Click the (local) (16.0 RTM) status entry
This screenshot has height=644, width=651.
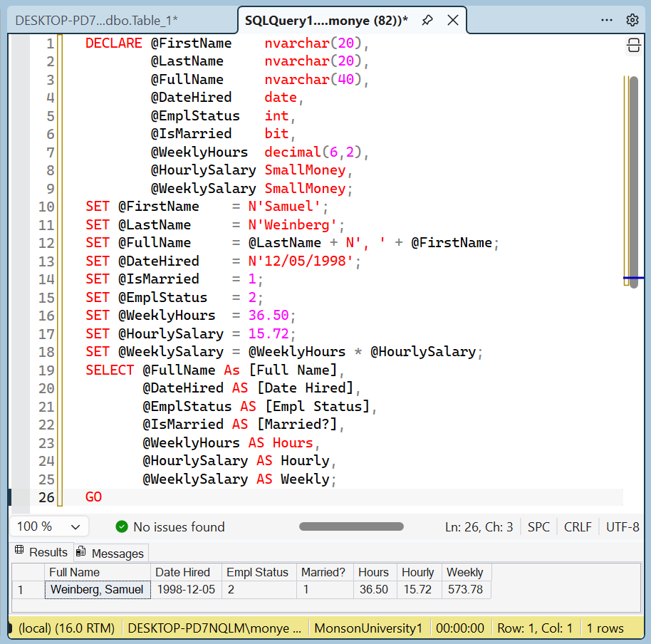coord(66,628)
